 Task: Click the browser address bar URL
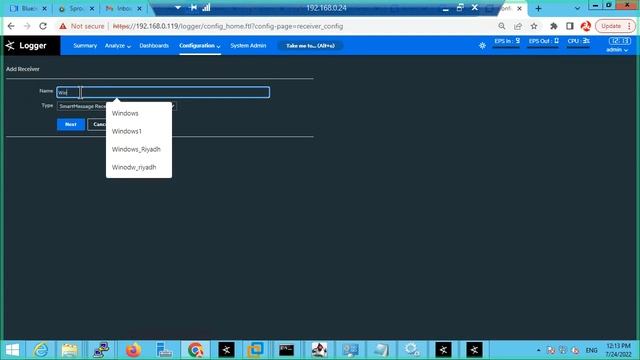click(x=228, y=26)
